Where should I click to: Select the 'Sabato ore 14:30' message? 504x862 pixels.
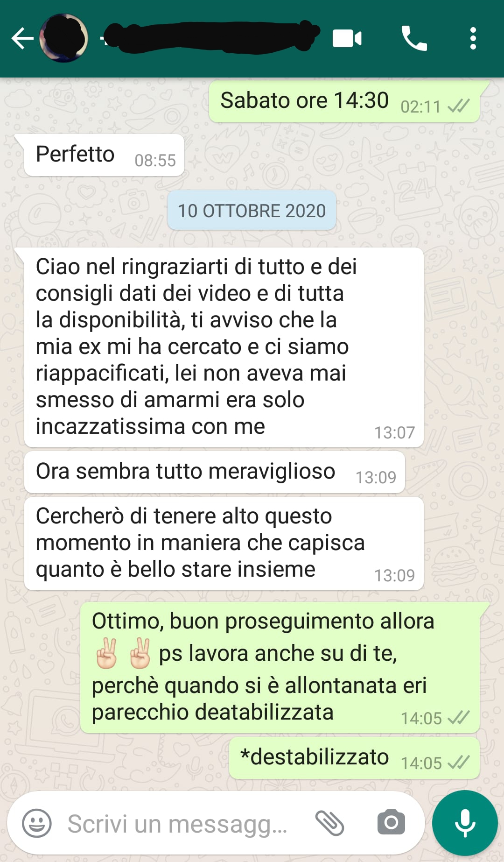tap(344, 101)
